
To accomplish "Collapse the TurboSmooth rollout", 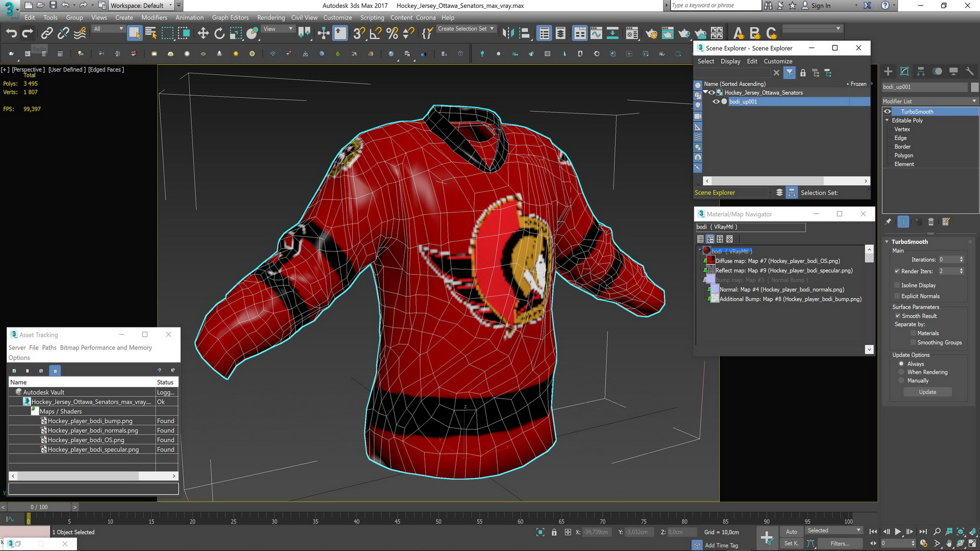I will pos(887,242).
